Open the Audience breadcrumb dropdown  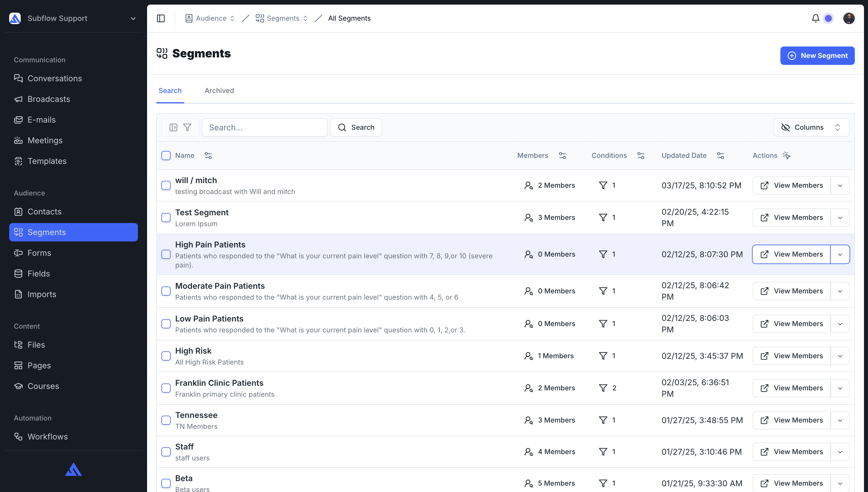pyautogui.click(x=210, y=18)
